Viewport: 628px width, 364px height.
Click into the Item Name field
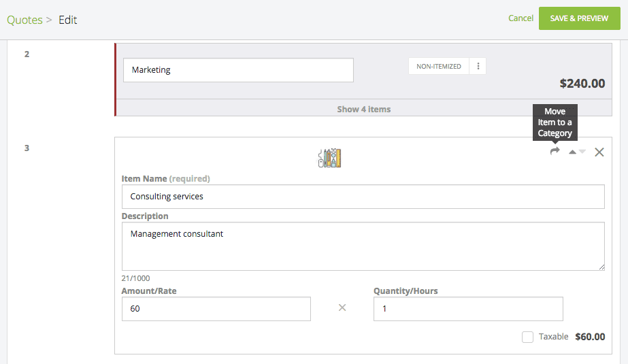coord(363,197)
